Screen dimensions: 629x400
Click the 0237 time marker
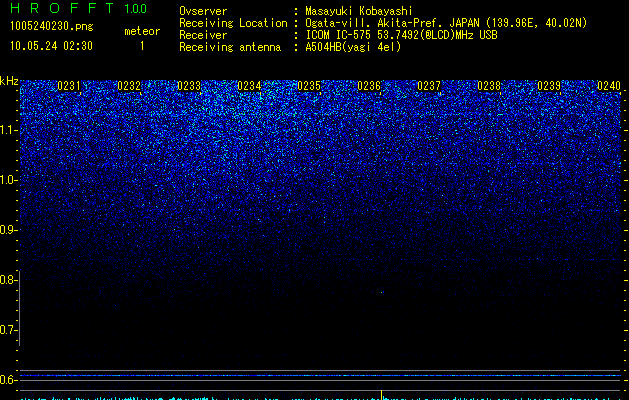429,86
